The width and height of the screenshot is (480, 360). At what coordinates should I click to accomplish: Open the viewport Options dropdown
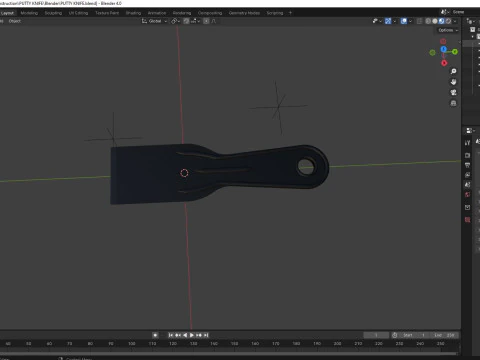pyautogui.click(x=448, y=30)
